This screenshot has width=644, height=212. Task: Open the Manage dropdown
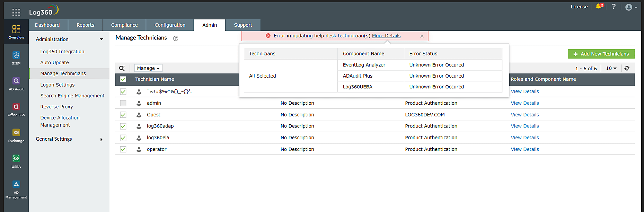click(148, 68)
